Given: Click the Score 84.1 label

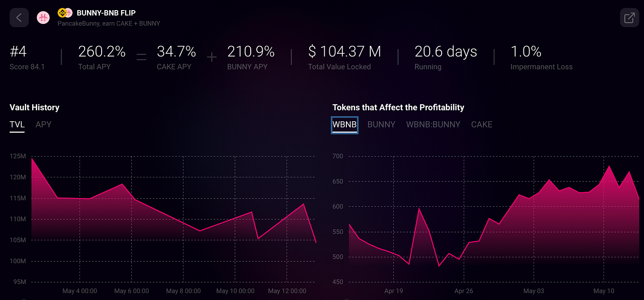Looking at the screenshot, I should (x=27, y=67).
